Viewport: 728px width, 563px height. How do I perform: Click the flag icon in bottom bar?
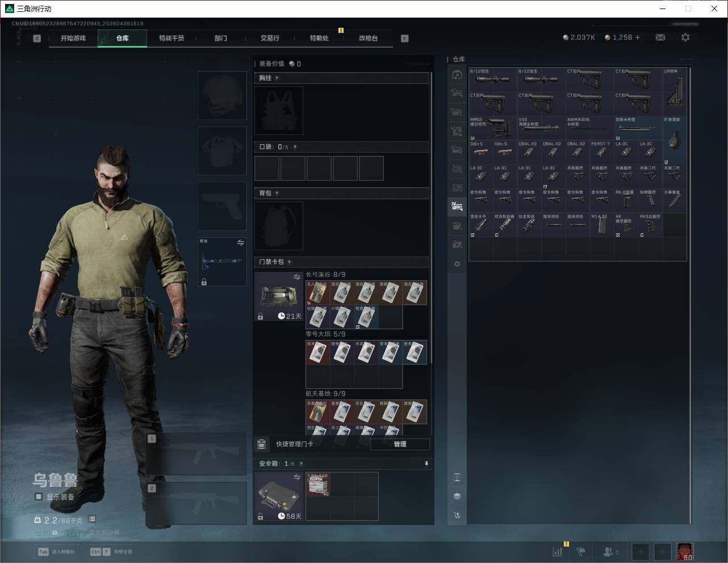tap(581, 551)
